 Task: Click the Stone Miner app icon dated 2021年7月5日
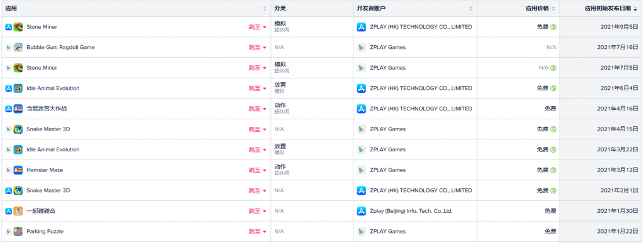tap(18, 68)
